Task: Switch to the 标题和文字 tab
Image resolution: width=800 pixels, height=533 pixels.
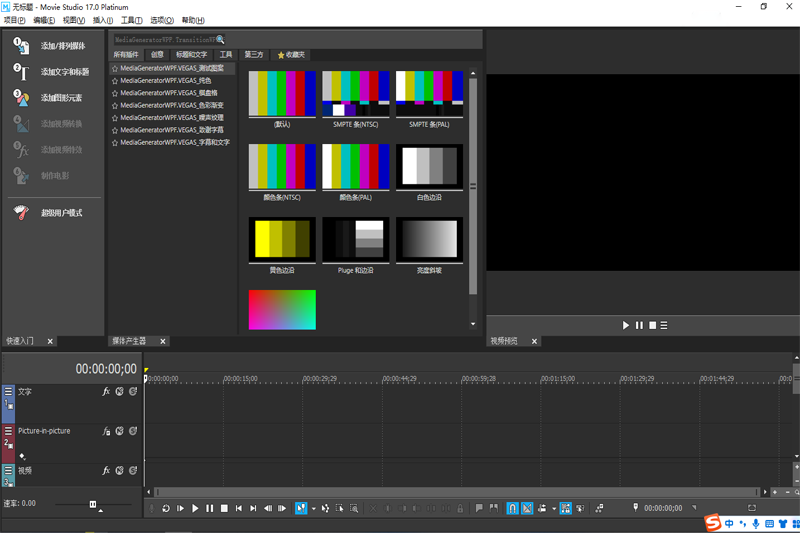Action: (191, 54)
